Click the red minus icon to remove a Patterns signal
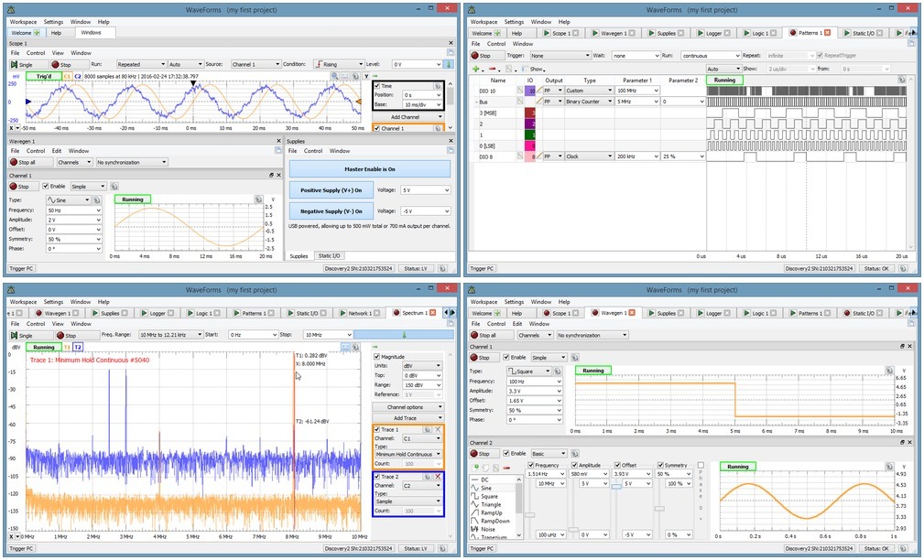 coord(490,69)
